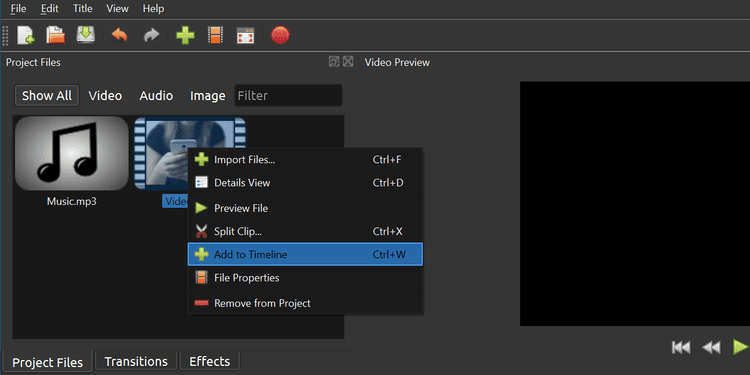Save the project with the toolbar icon
This screenshot has width=750, height=375.
click(86, 35)
